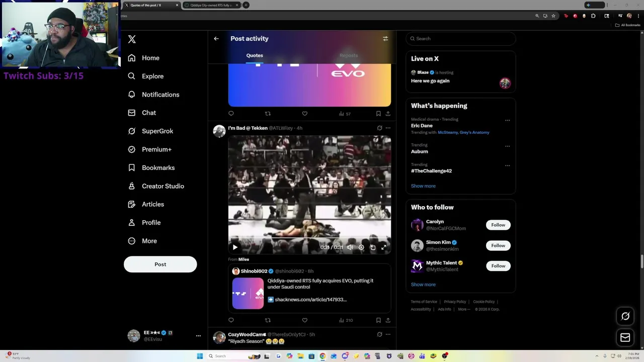The width and height of the screenshot is (644, 362).
Task: Follow Carolyn
Action: tap(498, 225)
